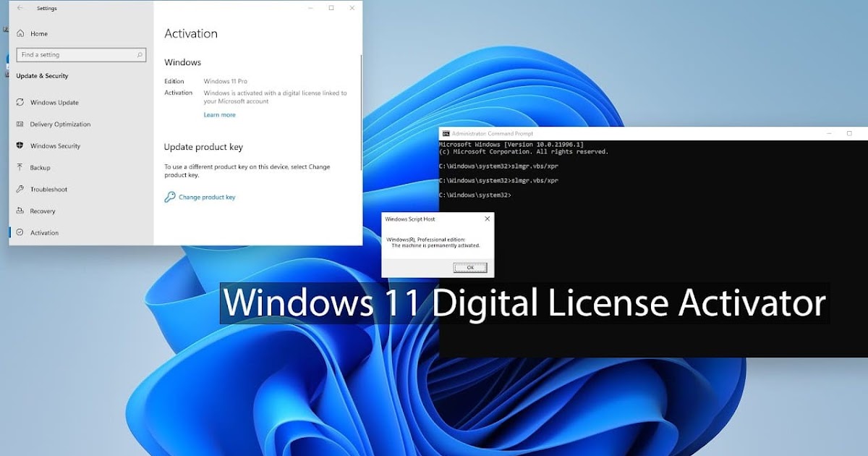Click the back arrow in Settings title bar
This screenshot has height=456, width=868.
coord(18,8)
